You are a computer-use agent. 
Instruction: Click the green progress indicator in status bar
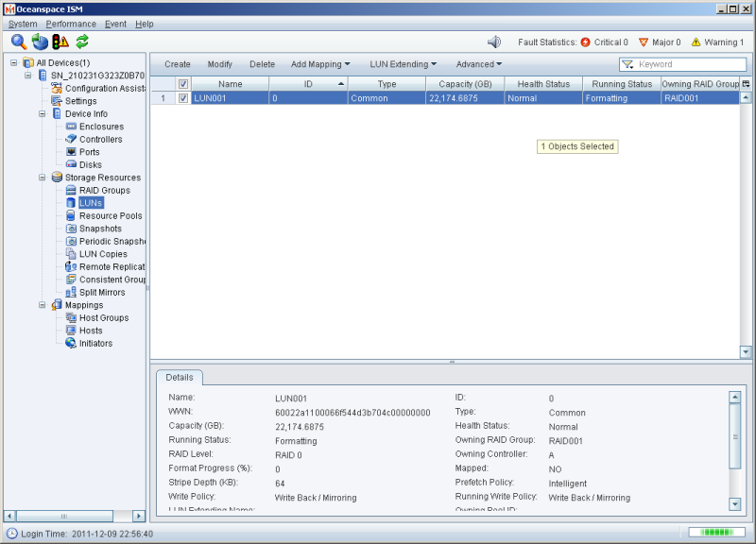pos(716,532)
